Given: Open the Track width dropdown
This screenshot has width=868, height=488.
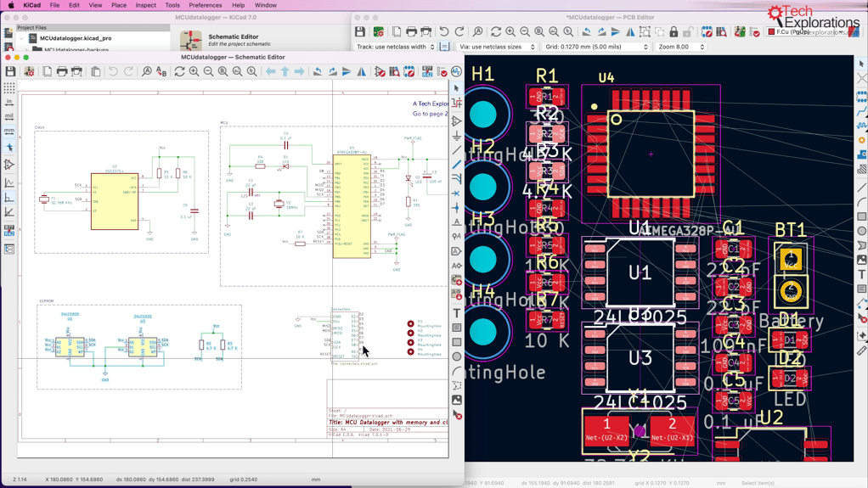Looking at the screenshot, I should tap(396, 48).
